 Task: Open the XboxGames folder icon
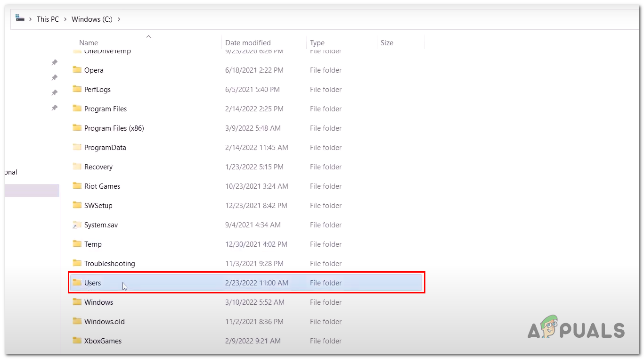(77, 341)
